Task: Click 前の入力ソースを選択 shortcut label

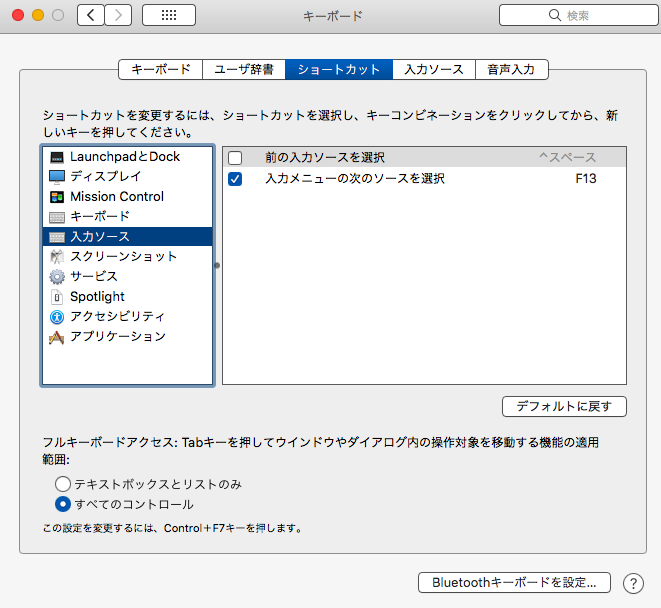Action: click(x=325, y=158)
